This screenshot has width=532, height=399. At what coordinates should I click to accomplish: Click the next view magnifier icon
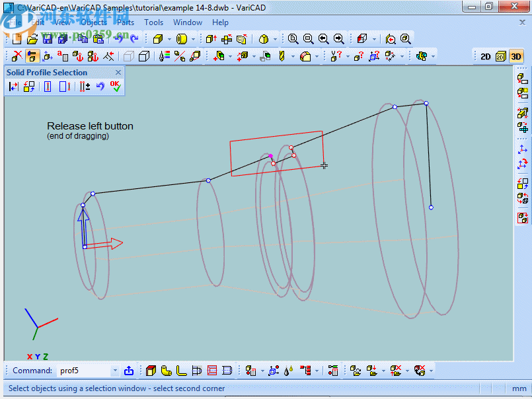(x=338, y=39)
